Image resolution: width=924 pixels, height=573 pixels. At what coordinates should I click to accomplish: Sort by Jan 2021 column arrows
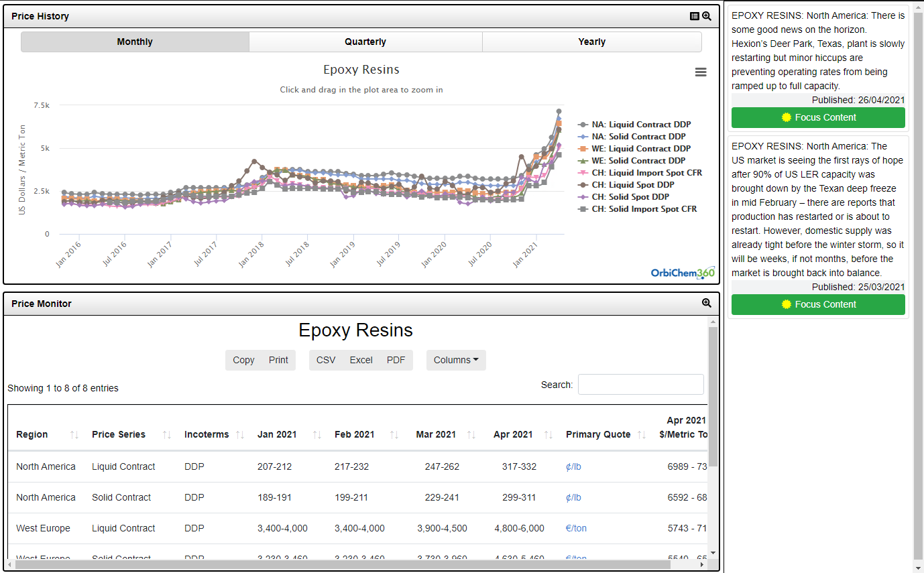(x=317, y=435)
